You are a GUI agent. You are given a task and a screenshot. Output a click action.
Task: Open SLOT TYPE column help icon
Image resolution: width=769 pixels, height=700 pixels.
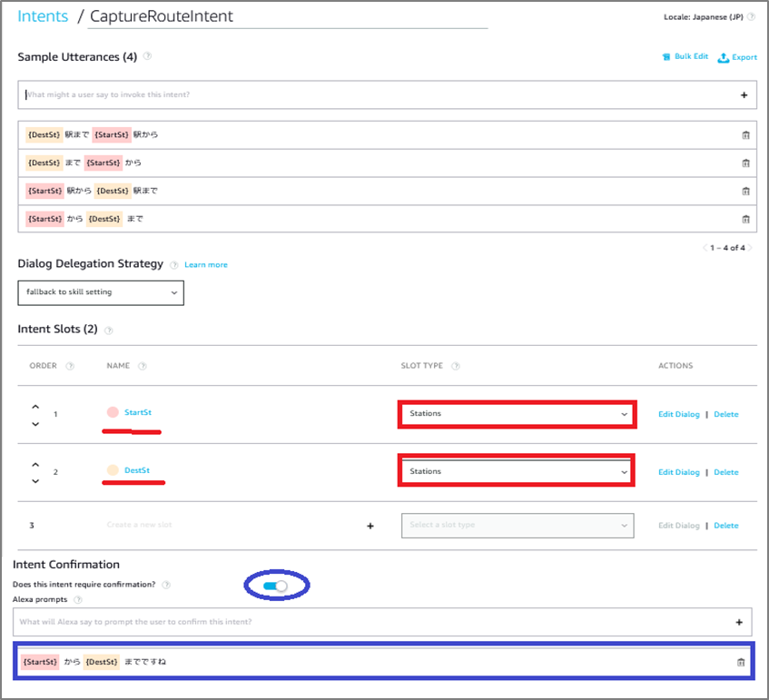tap(456, 366)
